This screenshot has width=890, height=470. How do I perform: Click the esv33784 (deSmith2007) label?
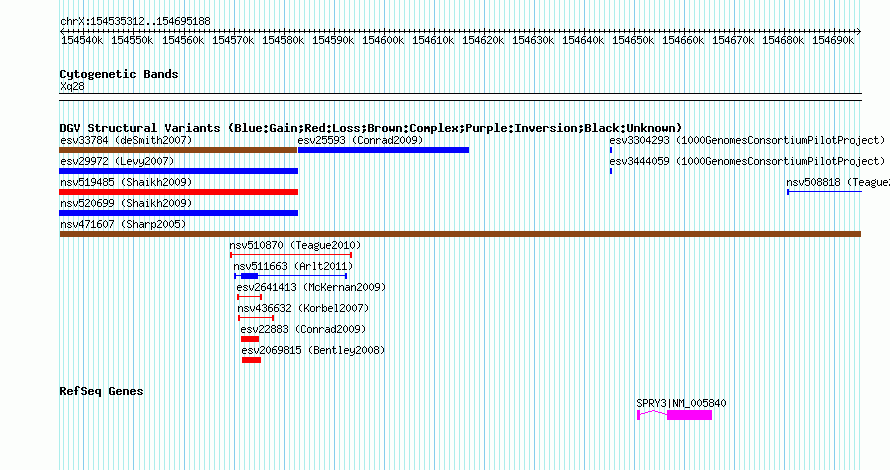(x=126, y=140)
